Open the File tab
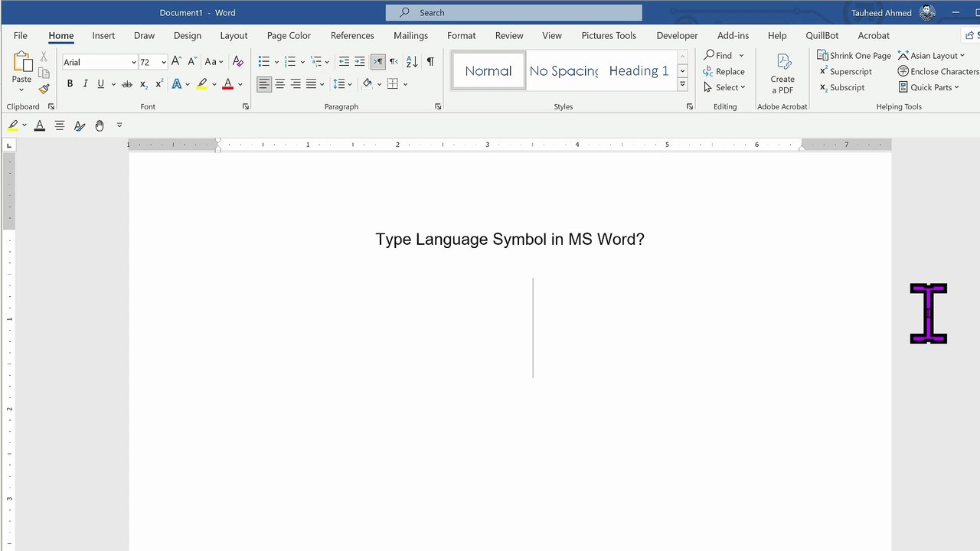Viewport: 980px width, 551px height. pos(21,35)
